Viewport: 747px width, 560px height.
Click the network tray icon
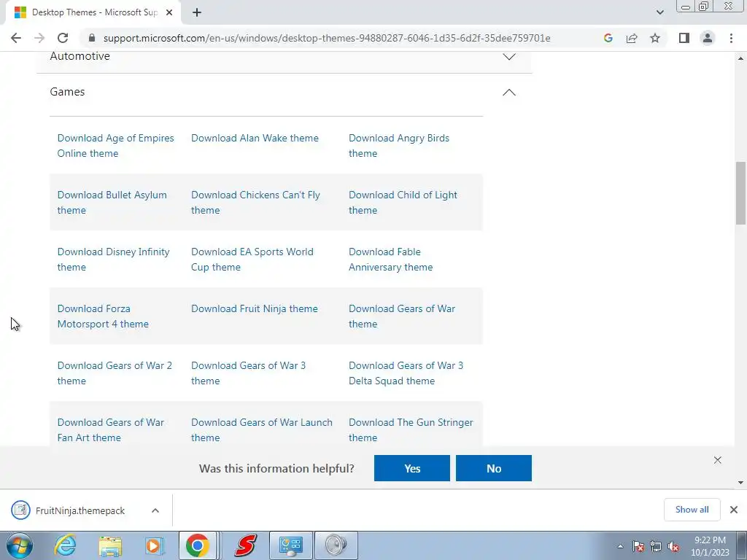(656, 546)
